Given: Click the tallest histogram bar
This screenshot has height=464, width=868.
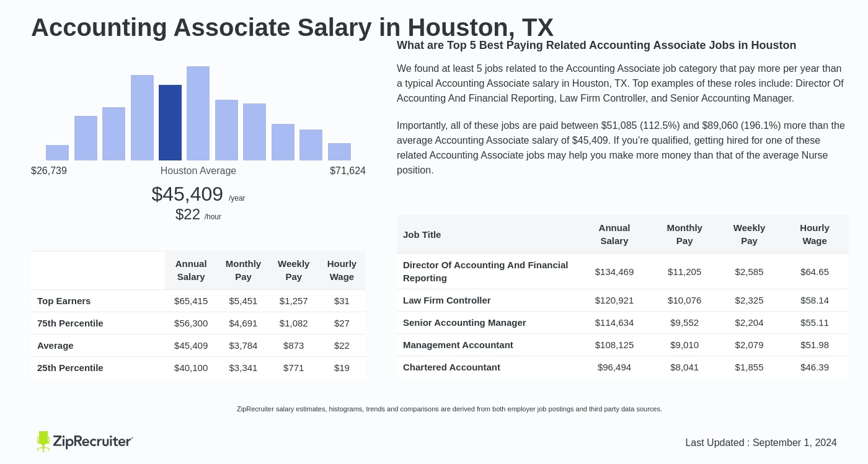Looking at the screenshot, I should coord(198,113).
